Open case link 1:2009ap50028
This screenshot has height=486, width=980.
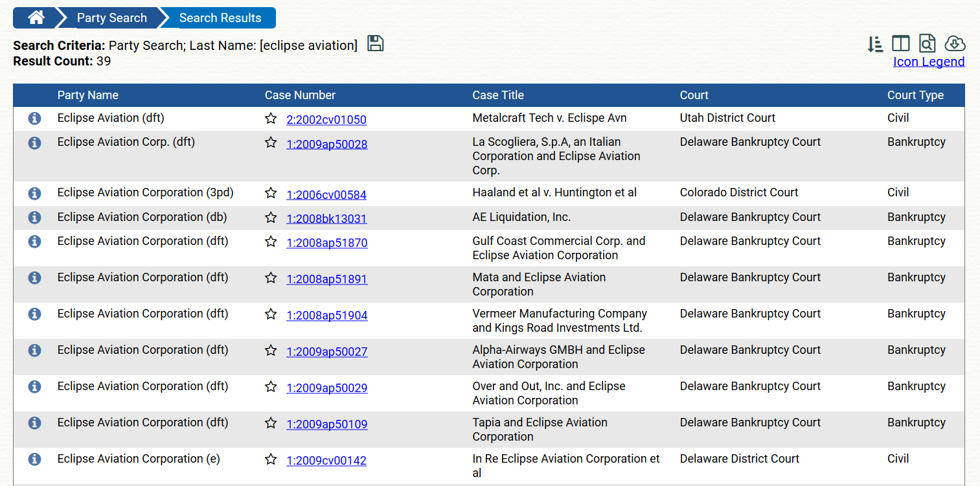click(x=327, y=144)
